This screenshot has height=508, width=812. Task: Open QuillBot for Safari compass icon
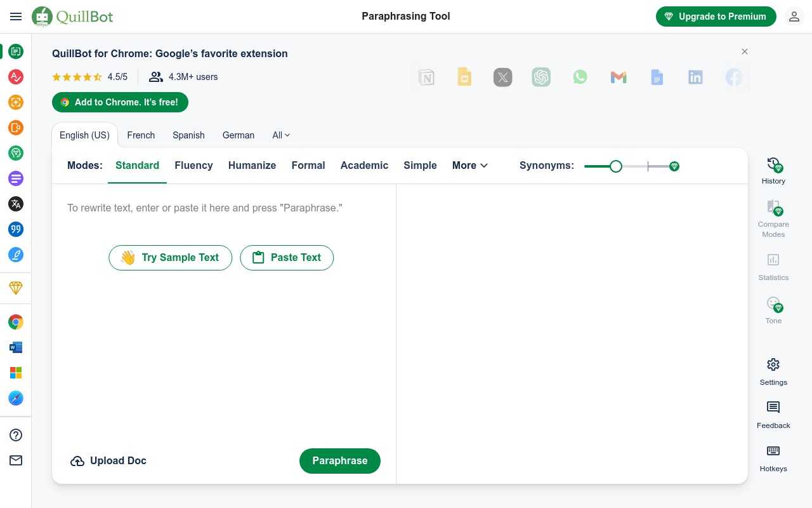(16, 398)
